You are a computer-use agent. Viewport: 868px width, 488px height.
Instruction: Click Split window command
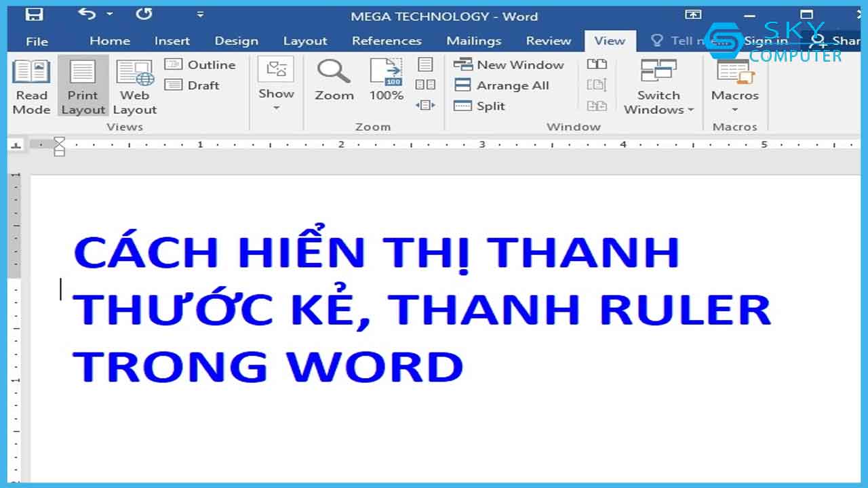click(x=479, y=106)
